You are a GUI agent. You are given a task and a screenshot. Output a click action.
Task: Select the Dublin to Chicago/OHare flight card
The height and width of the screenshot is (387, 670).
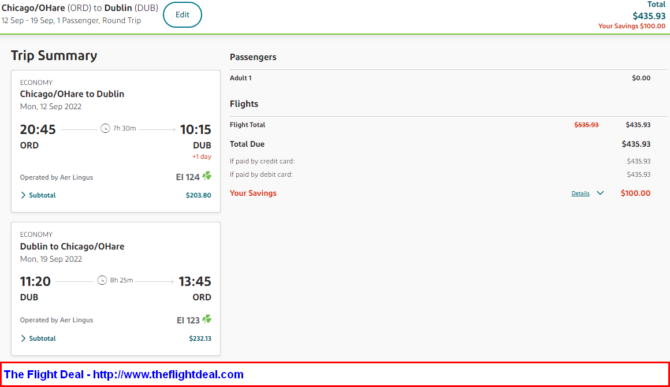pyautogui.click(x=116, y=288)
